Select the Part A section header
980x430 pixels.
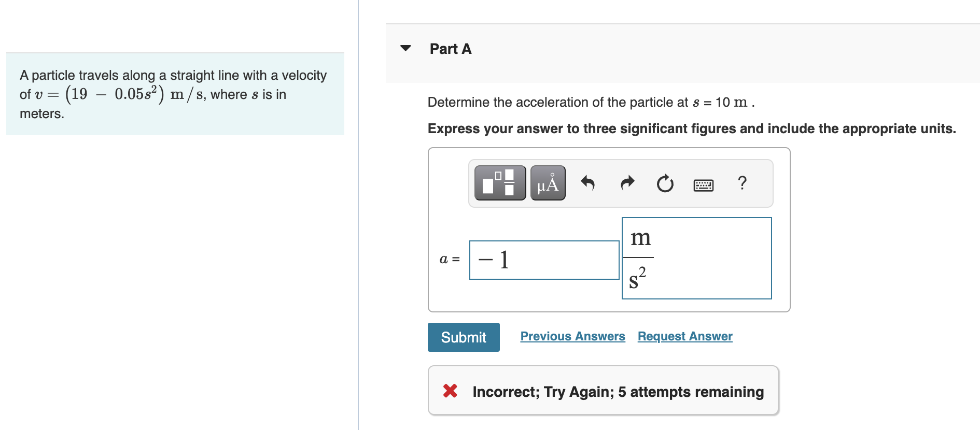(450, 48)
